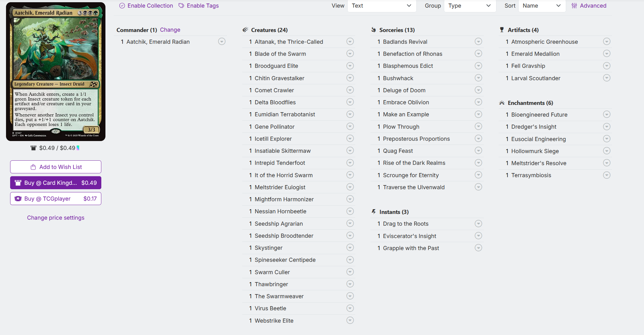Viewport: 644px width, 335px height.
Task: Select Dredger's Insight card name
Action: 534,127
